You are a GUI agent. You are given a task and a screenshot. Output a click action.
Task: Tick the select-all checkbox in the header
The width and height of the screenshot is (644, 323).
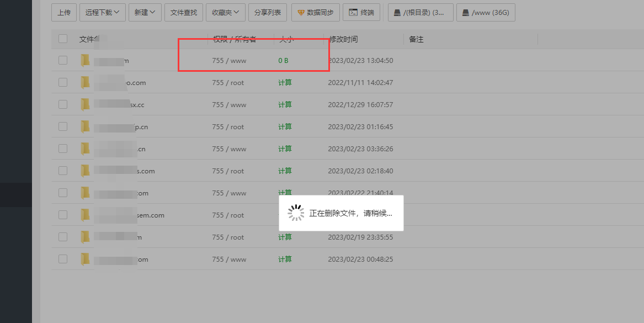(x=63, y=39)
